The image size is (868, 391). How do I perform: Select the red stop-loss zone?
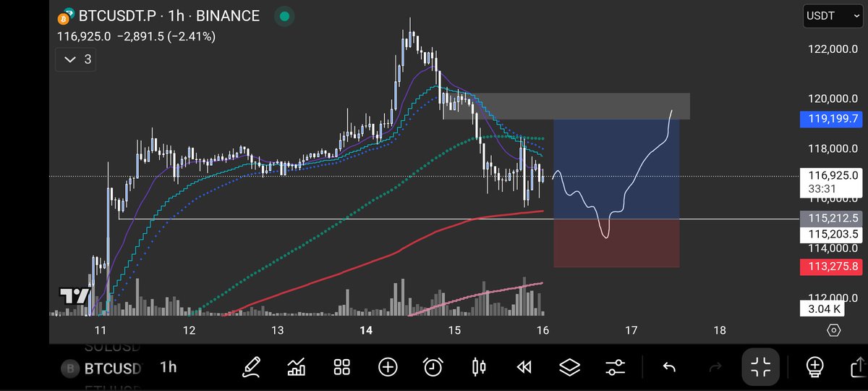[616, 243]
